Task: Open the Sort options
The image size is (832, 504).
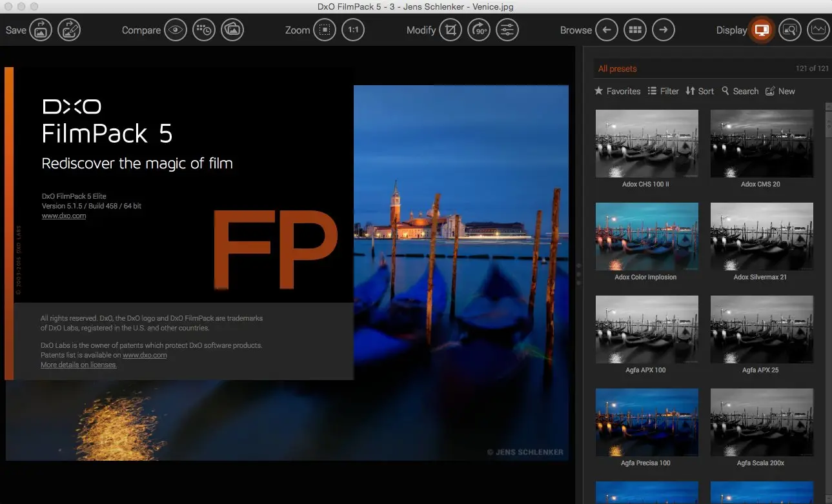Action: coord(700,91)
